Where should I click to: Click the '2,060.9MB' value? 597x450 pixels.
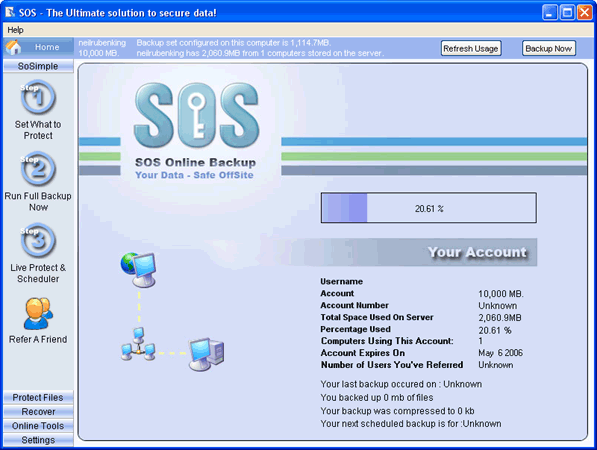click(500, 318)
